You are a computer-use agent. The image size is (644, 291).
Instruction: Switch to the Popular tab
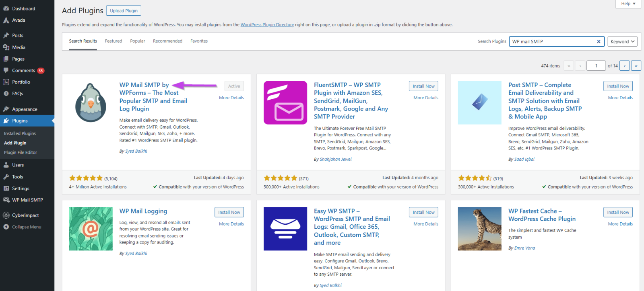pyautogui.click(x=137, y=41)
